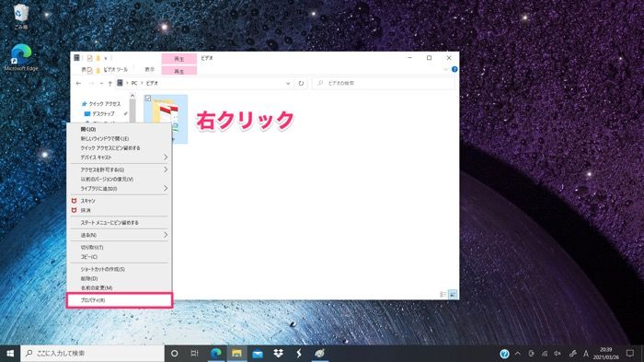Open the clock and date in taskbar
Image resolution: width=644 pixels, height=362 pixels.
(x=605, y=354)
